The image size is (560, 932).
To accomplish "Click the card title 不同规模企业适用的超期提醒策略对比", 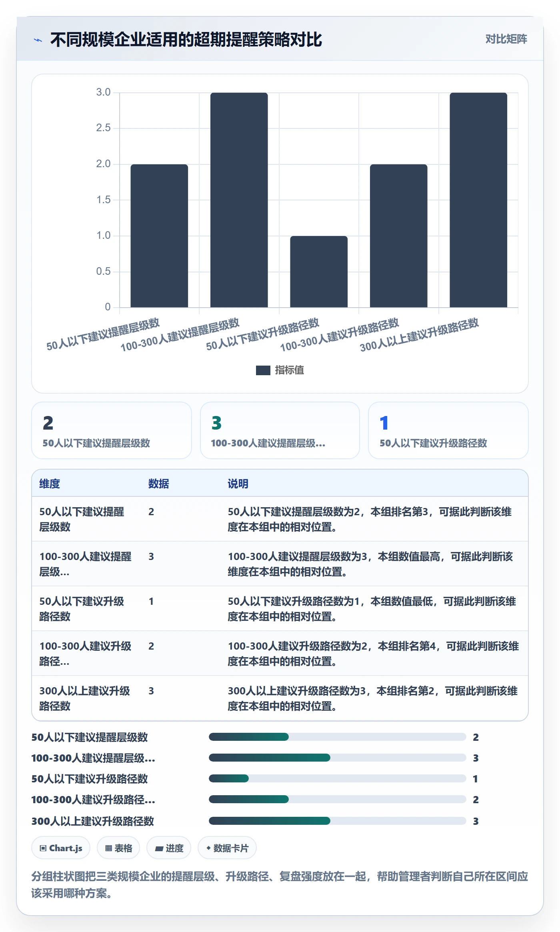I will click(186, 40).
